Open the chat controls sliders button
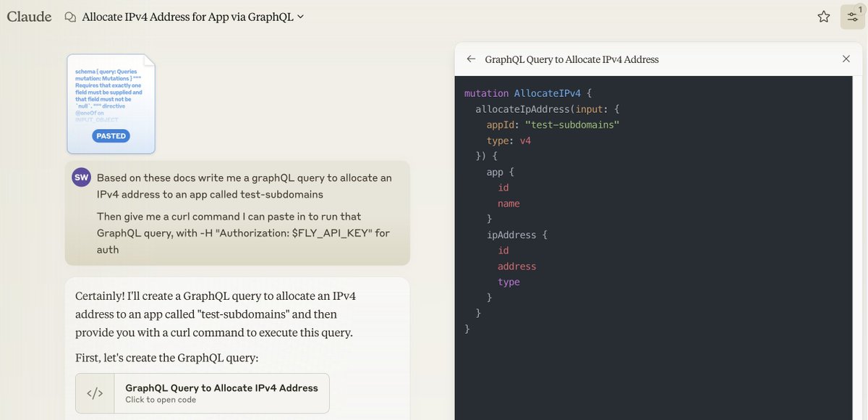The image size is (868, 420). coord(851,17)
